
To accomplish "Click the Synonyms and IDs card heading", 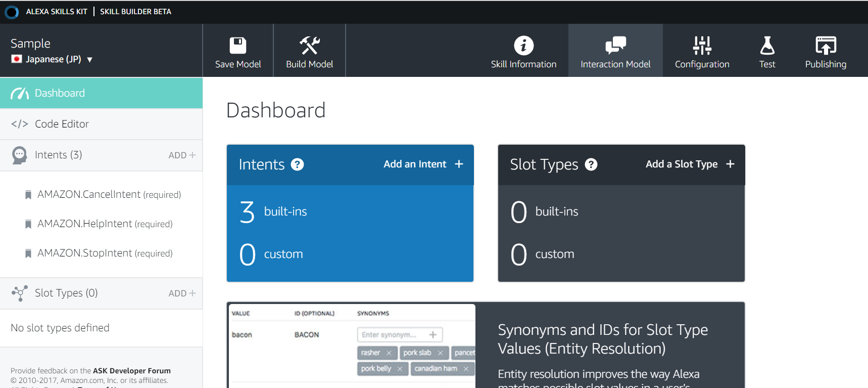I will pyautogui.click(x=603, y=339).
